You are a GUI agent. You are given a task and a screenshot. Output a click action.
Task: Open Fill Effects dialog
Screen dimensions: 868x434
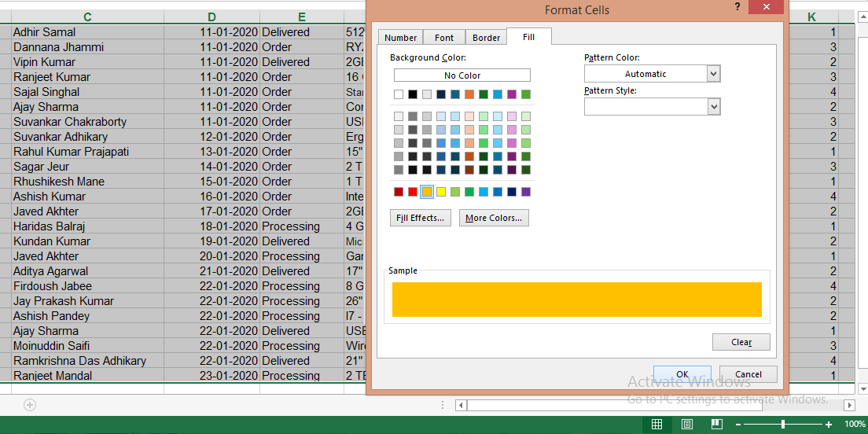(420, 218)
